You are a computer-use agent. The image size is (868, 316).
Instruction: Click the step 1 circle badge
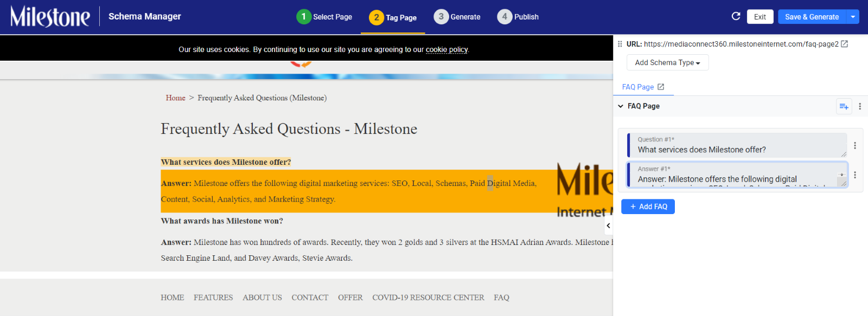coord(304,17)
